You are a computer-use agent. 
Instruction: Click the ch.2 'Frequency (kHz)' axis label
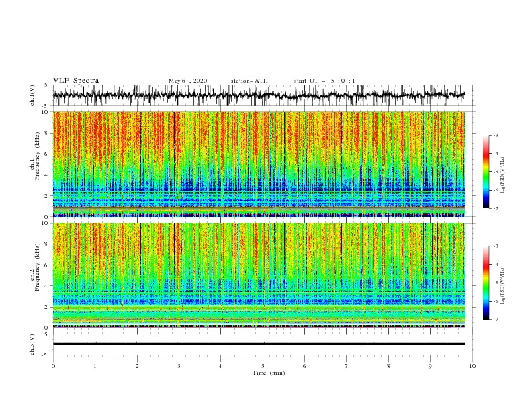38,267
